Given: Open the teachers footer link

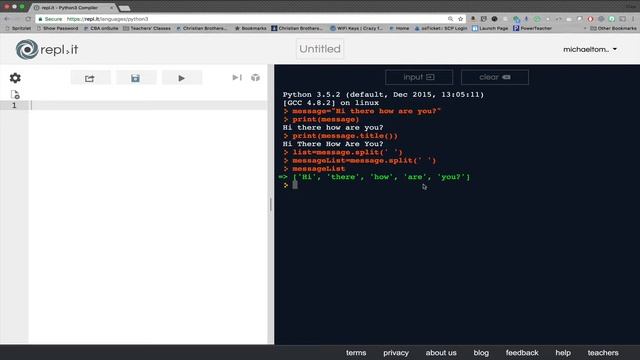Looking at the screenshot, I should tap(603, 353).
